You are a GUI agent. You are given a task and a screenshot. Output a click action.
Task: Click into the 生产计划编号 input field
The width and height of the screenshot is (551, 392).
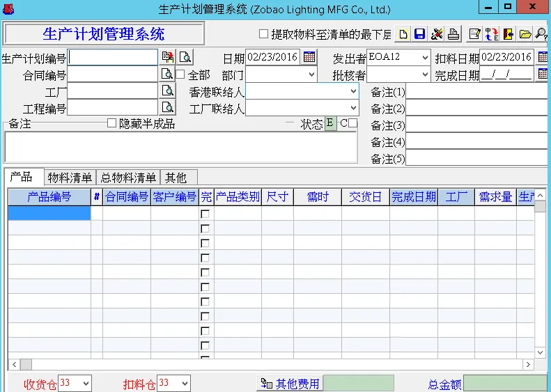[113, 57]
